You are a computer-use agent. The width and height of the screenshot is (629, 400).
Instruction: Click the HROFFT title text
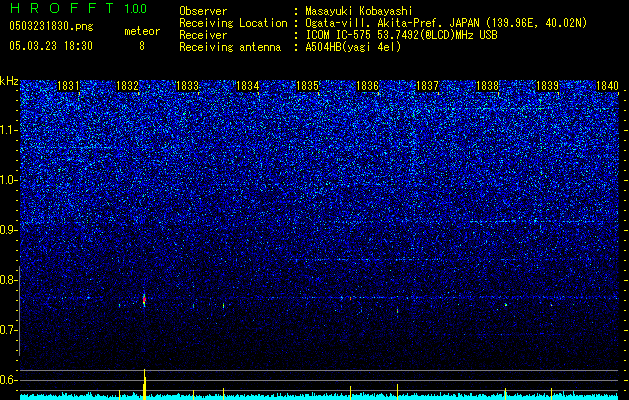[x=62, y=8]
